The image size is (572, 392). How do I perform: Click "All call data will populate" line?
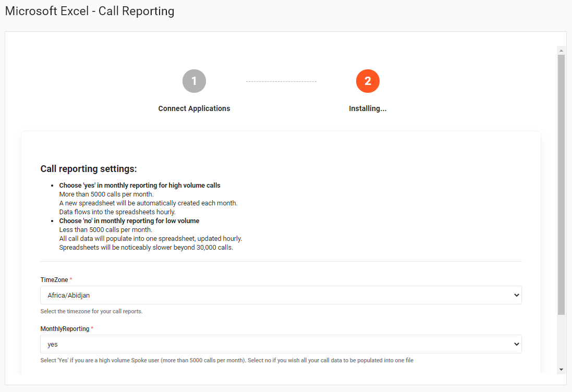tap(151, 238)
